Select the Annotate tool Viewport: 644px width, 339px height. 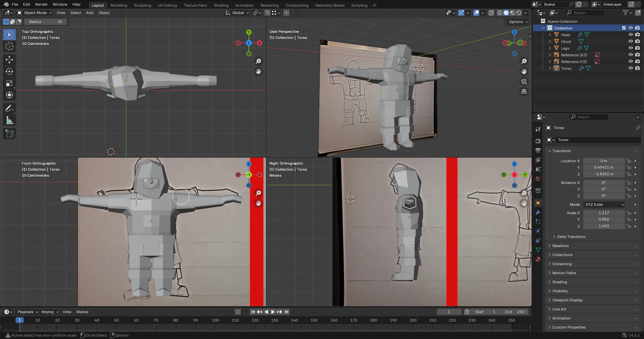9,108
